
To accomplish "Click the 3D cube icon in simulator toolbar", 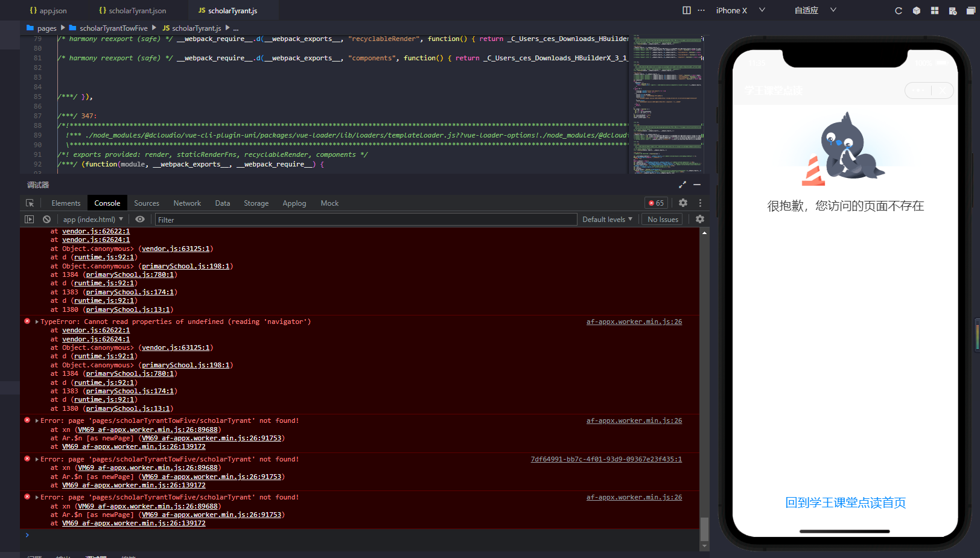I will coord(917,11).
